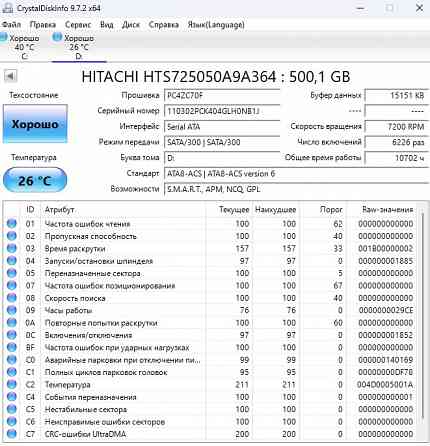Minimize the CrystalDiskInfo window
The height and width of the screenshot is (446, 430).
pos(360,8)
